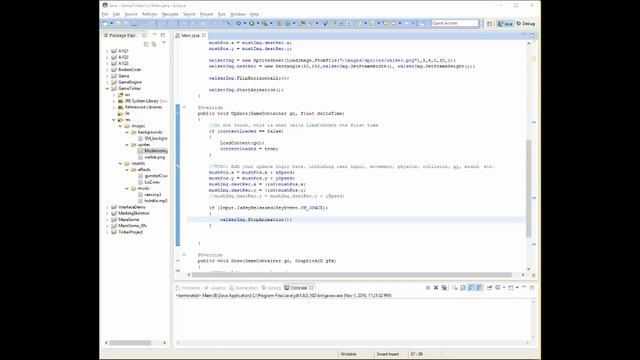This screenshot has width=640, height=360.
Task: Open the Help menu
Action: click(x=254, y=14)
